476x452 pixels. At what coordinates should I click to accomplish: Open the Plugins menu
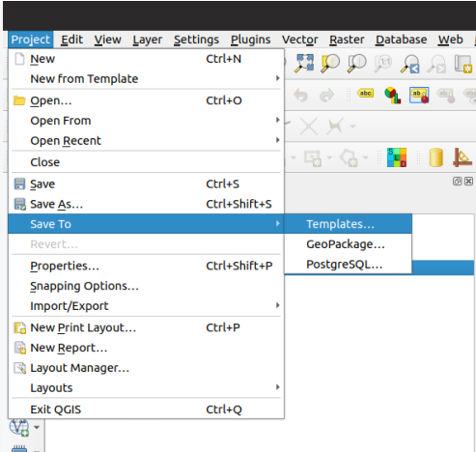pyautogui.click(x=250, y=40)
